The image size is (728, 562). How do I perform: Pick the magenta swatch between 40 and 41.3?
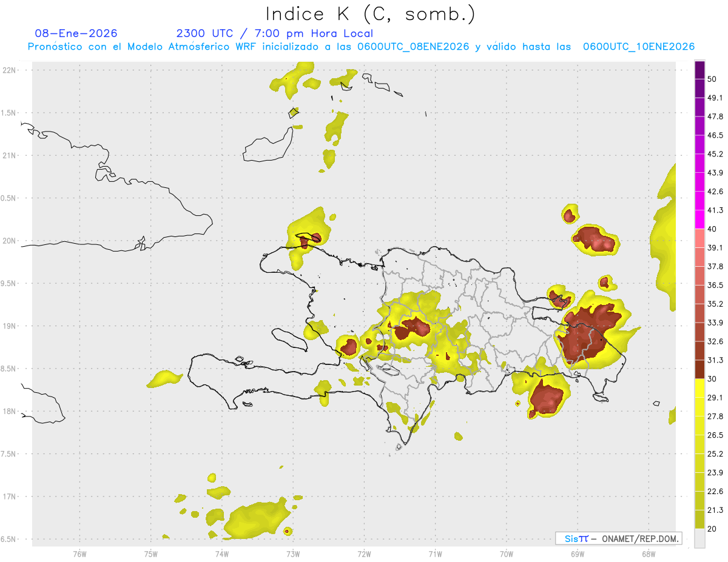tap(699, 219)
